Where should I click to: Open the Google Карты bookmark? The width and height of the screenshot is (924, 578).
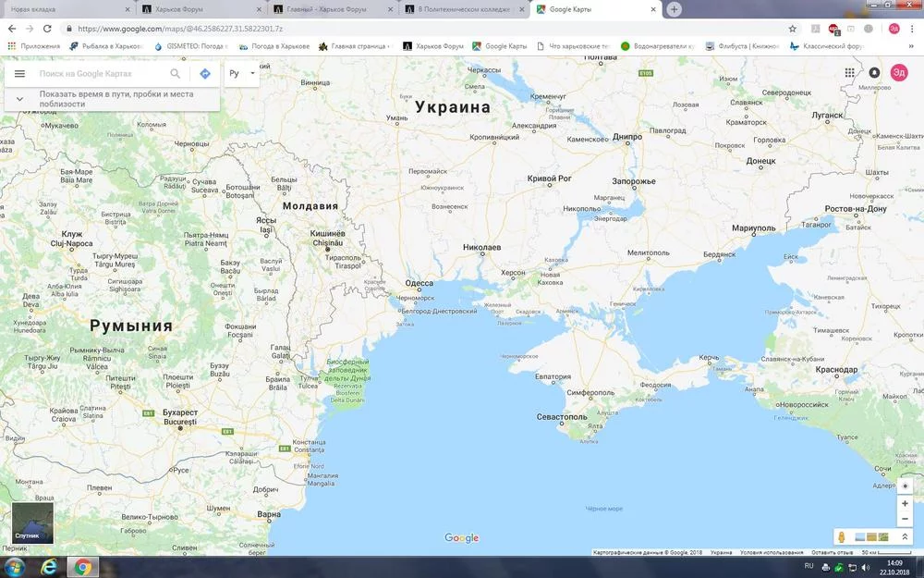click(500, 46)
